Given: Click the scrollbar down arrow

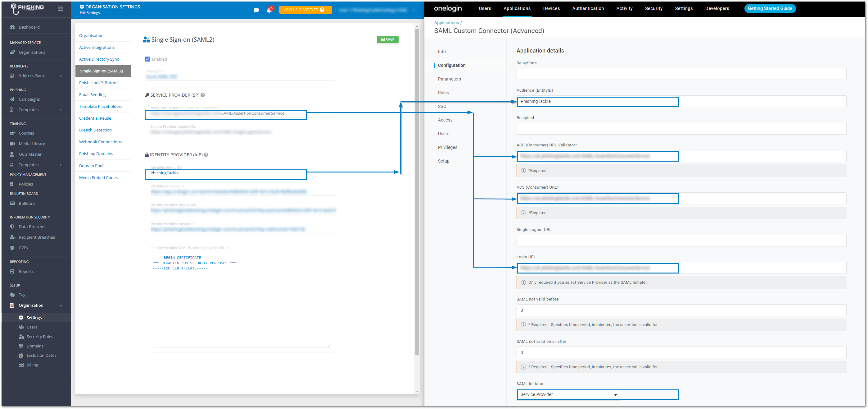Looking at the screenshot, I should pyautogui.click(x=417, y=392).
